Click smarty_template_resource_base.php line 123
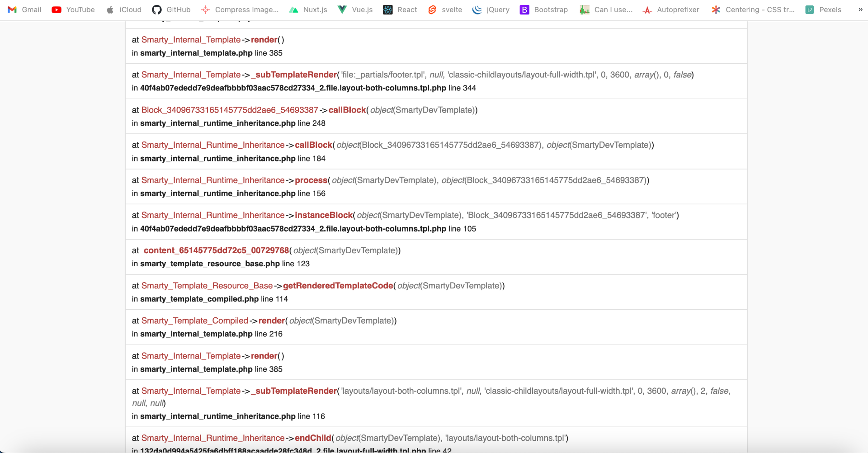The image size is (868, 453). point(210,264)
